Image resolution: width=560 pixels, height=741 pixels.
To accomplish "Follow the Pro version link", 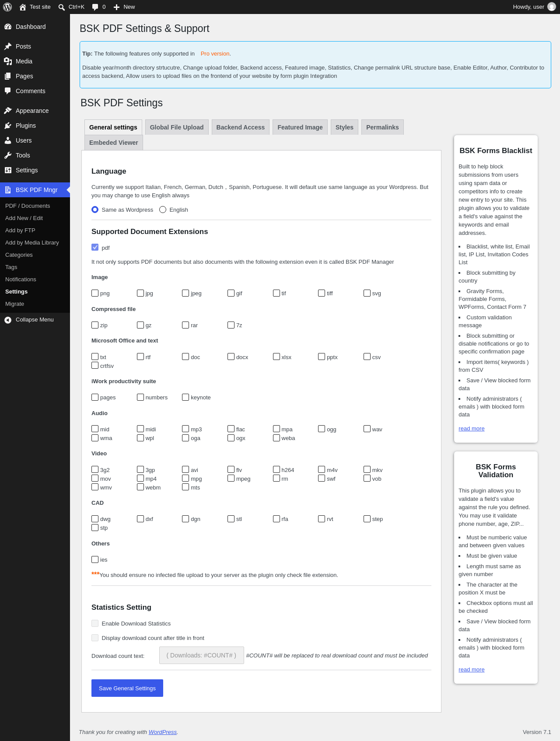I will (215, 54).
